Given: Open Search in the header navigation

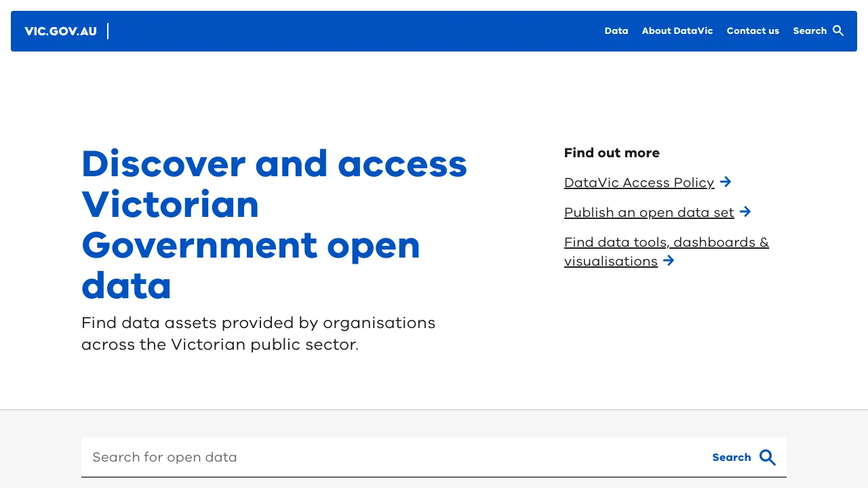Looking at the screenshot, I should click(818, 31).
